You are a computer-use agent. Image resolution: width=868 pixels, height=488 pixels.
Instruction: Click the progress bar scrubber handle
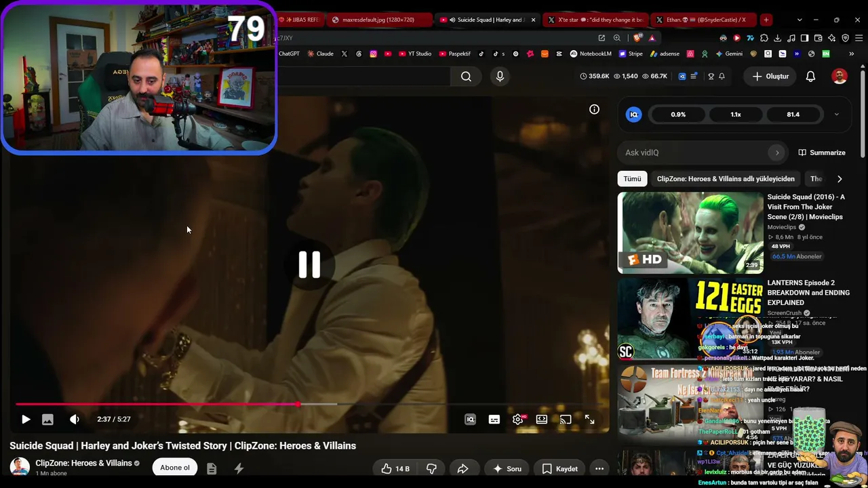(298, 405)
